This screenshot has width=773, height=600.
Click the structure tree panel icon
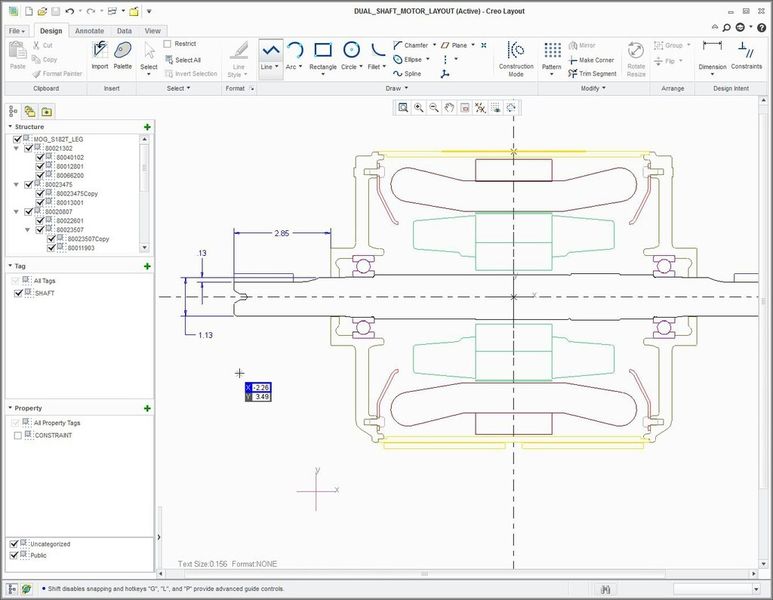tap(13, 111)
